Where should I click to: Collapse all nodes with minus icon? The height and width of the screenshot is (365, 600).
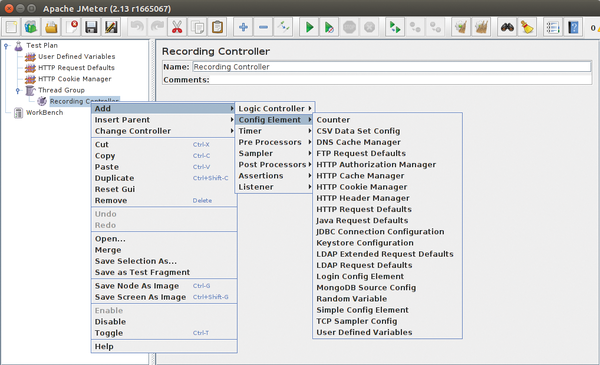click(263, 27)
